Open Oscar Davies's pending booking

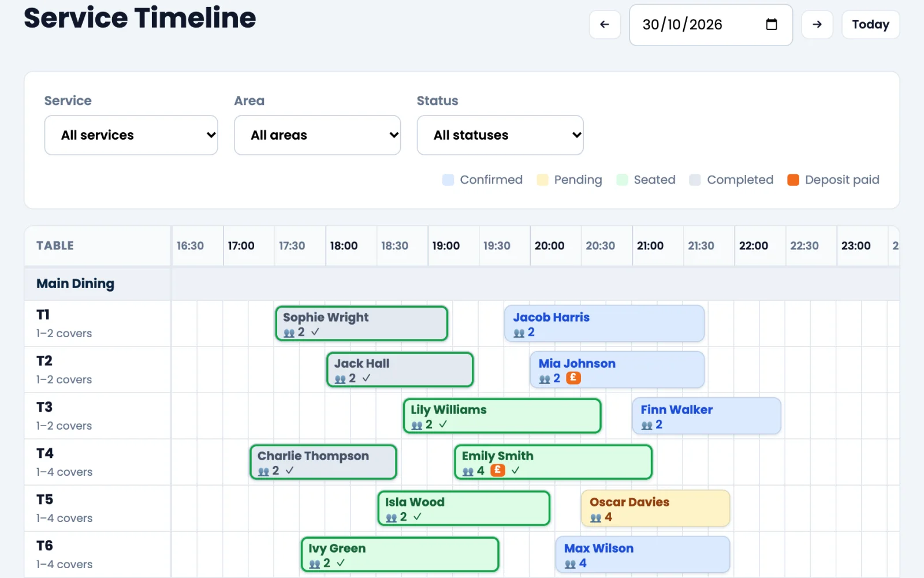(x=655, y=508)
